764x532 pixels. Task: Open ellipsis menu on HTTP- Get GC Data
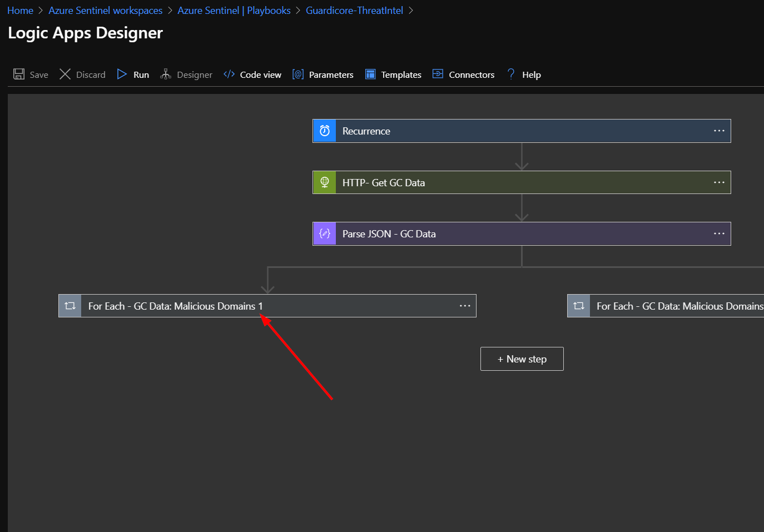pyautogui.click(x=719, y=182)
